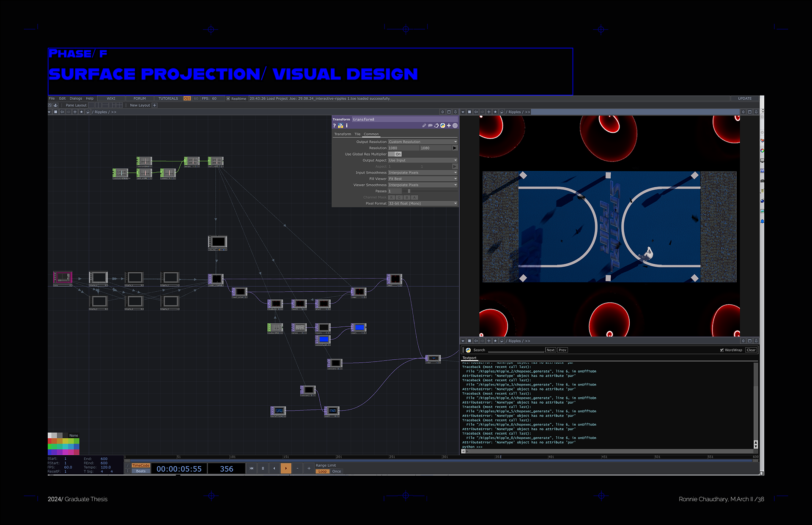
Task: Click the TUTORIALS button in top bar
Action: tap(168, 98)
